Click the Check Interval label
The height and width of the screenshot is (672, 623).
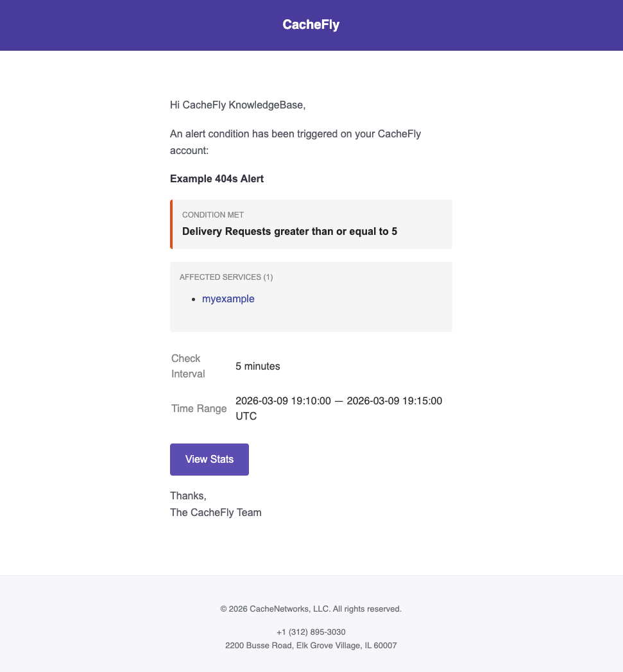[x=188, y=366]
